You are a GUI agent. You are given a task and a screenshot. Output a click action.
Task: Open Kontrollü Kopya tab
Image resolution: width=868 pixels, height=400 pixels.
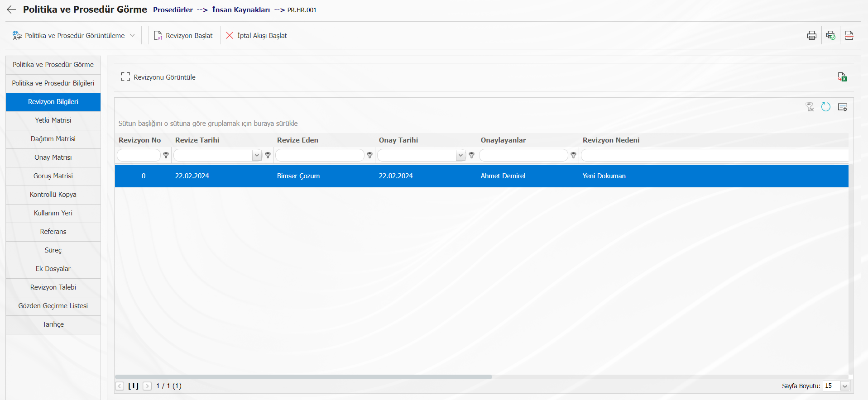(x=53, y=195)
